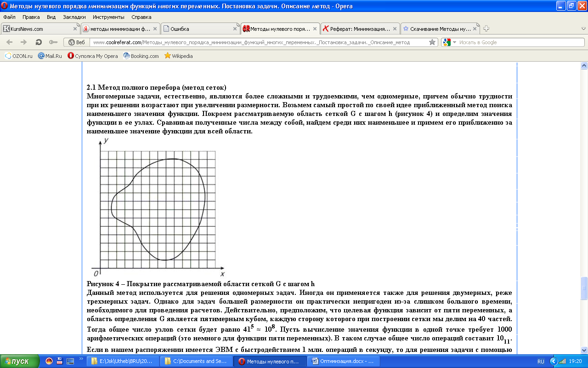The image size is (588, 368).
Task: Click the browser Back arrow button
Action: 9,42
